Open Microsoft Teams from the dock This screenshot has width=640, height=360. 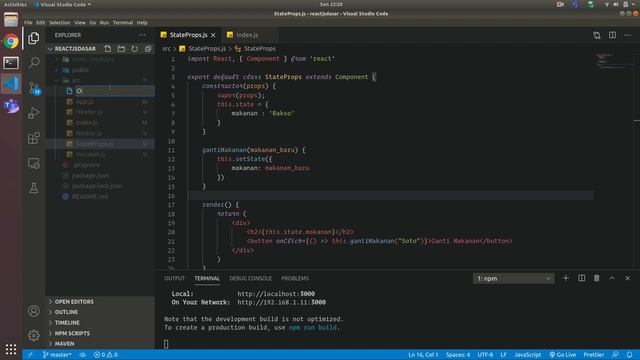click(11, 106)
